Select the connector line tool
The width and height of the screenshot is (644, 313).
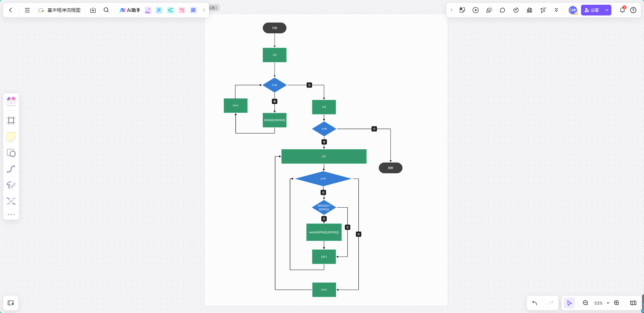[x=11, y=169]
